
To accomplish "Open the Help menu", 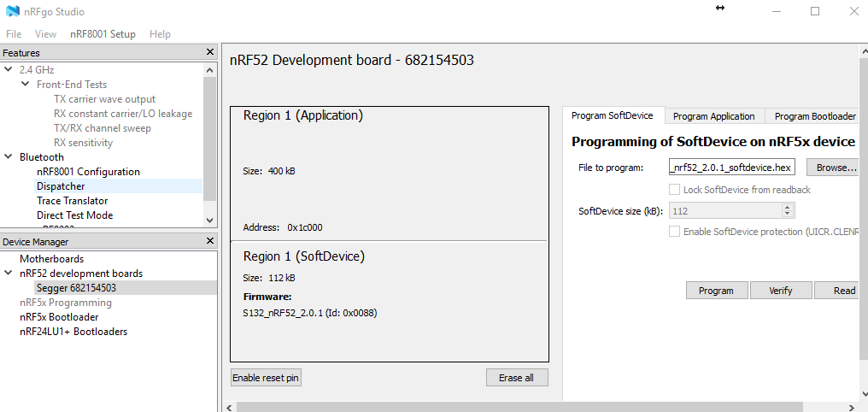I will (160, 34).
